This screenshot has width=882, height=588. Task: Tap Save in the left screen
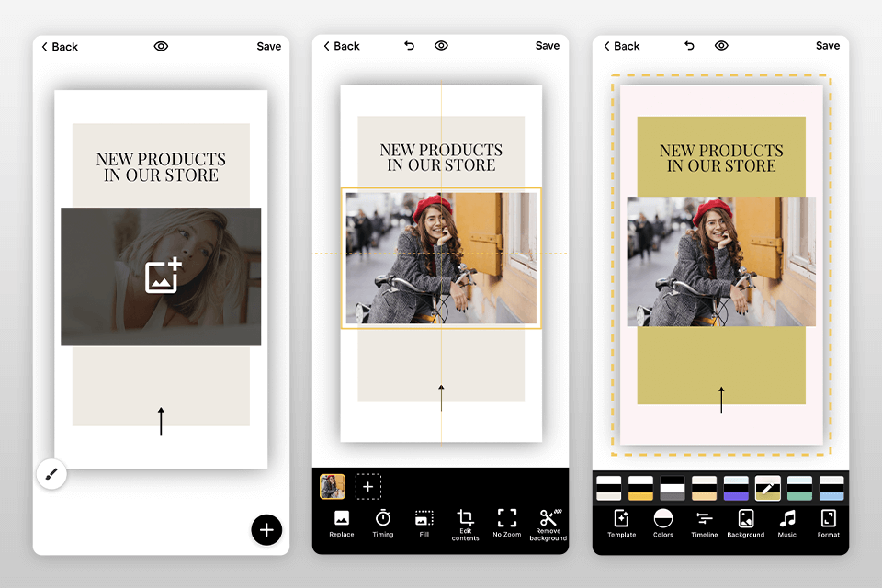click(x=269, y=47)
